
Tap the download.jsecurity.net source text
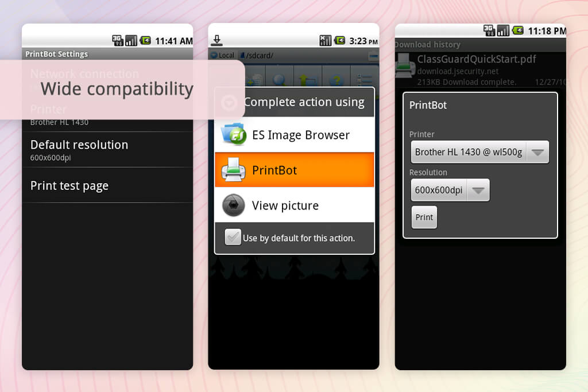pos(458,71)
